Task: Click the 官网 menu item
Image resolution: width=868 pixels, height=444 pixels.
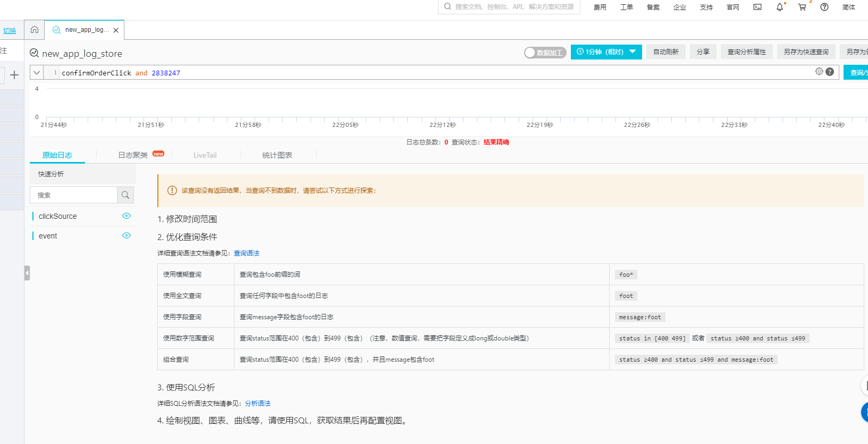Action: point(733,7)
